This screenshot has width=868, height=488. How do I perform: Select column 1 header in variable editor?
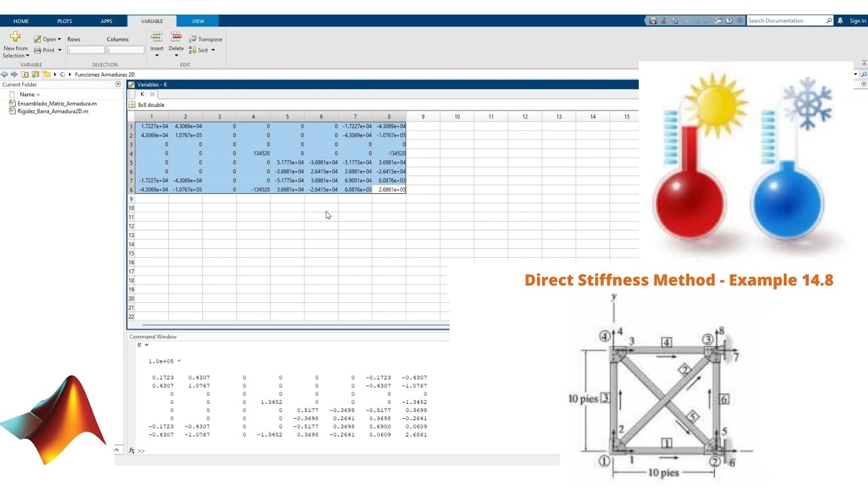pos(152,117)
